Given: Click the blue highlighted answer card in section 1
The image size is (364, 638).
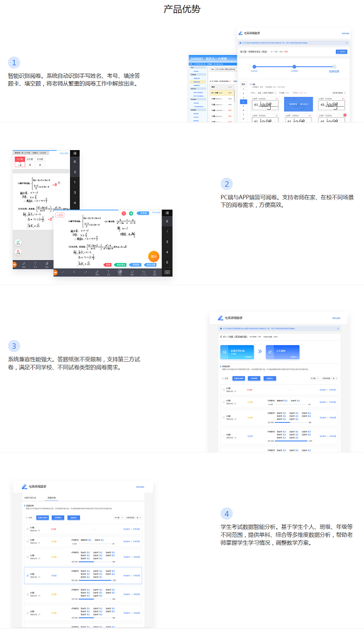Looking at the screenshot, I should click(x=299, y=104).
